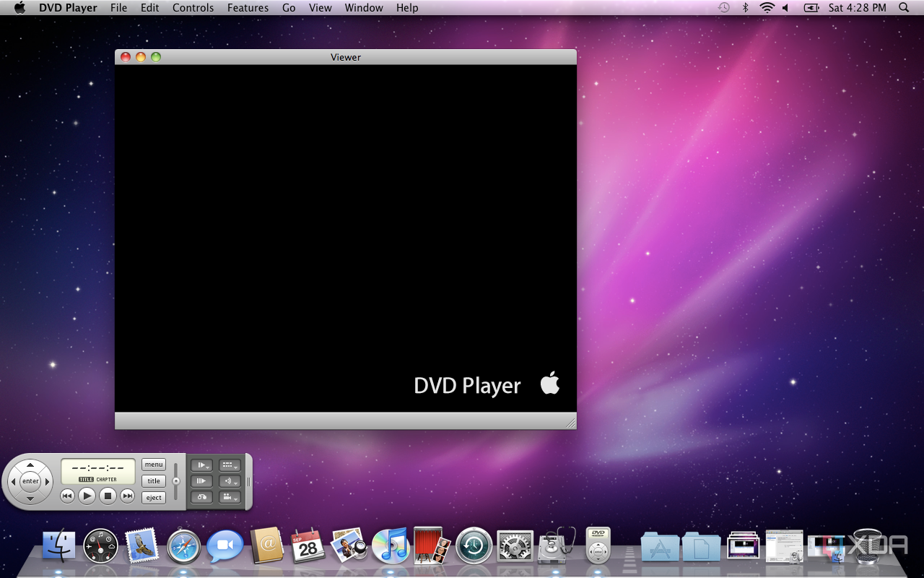
Task: Open iCal from the Dock
Action: tap(308, 545)
